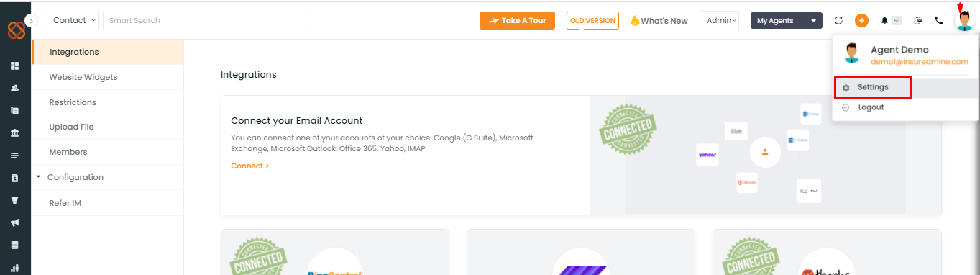Open the user avatar profile menu

click(964, 22)
